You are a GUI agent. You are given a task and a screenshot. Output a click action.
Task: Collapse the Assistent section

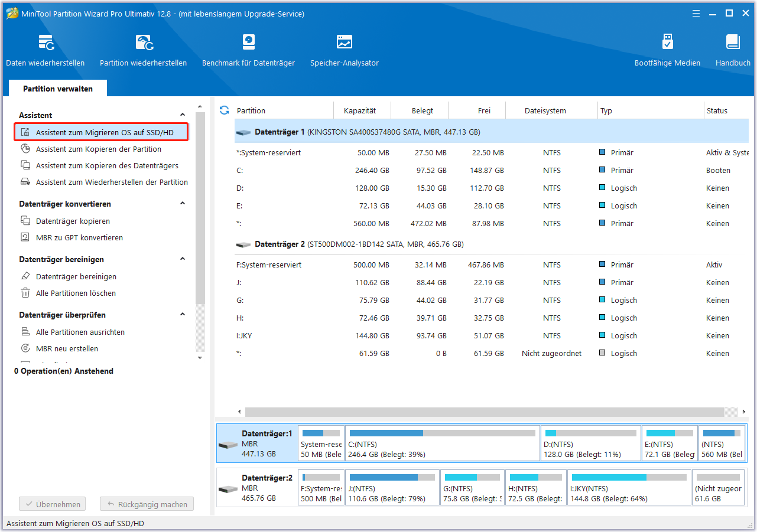(183, 115)
